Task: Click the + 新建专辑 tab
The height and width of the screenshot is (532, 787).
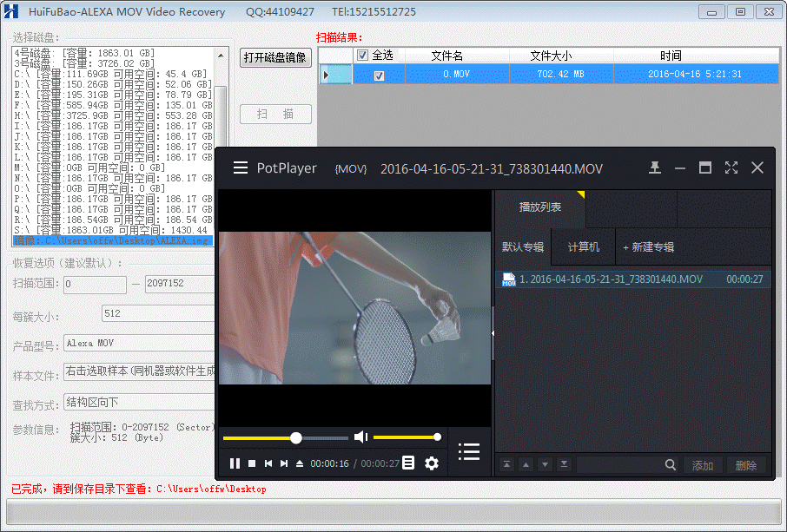Action: [x=649, y=246]
